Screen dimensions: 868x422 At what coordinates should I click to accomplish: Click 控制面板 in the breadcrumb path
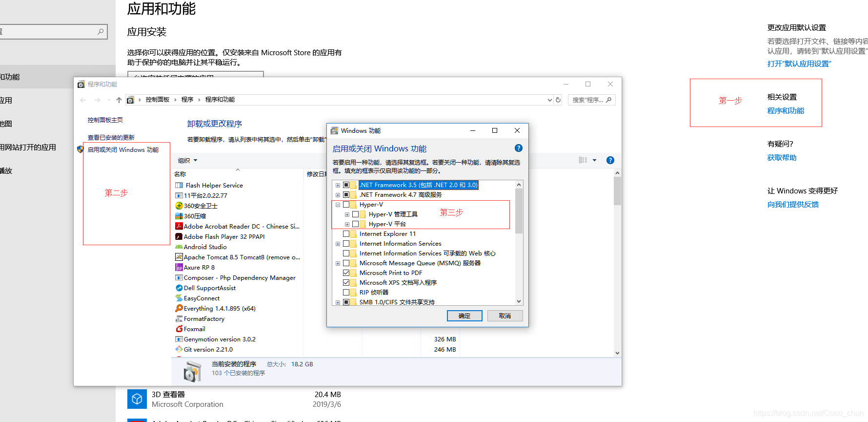(x=157, y=100)
